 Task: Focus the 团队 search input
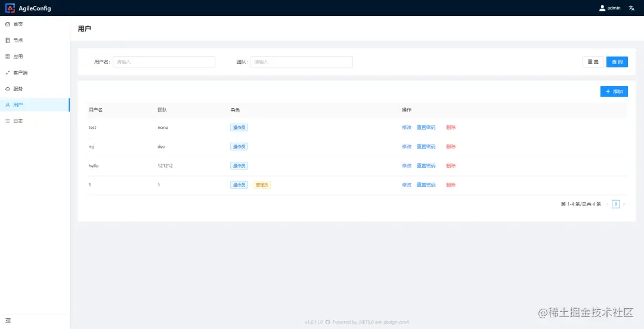[x=302, y=62]
